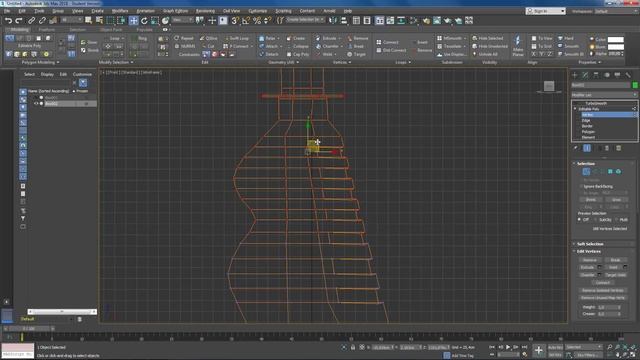Toggle Auto Key button
Screen dimensions: 640x360
[x=555, y=347]
